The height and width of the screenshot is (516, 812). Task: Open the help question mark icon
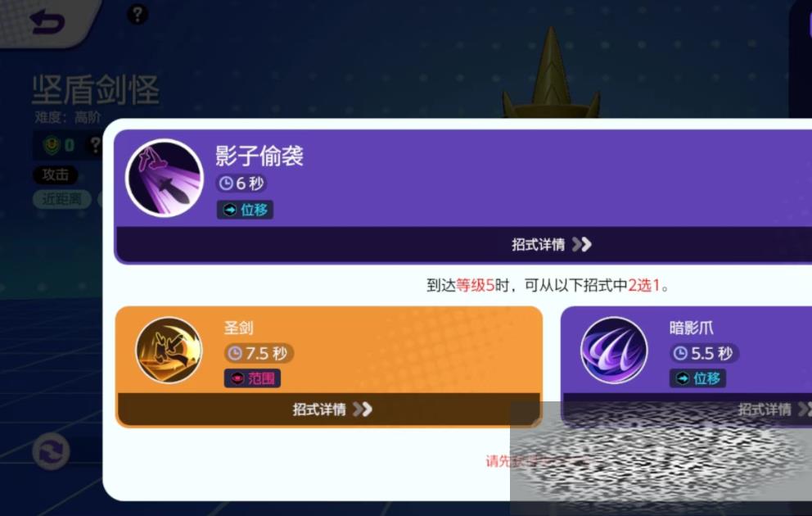coord(138,14)
